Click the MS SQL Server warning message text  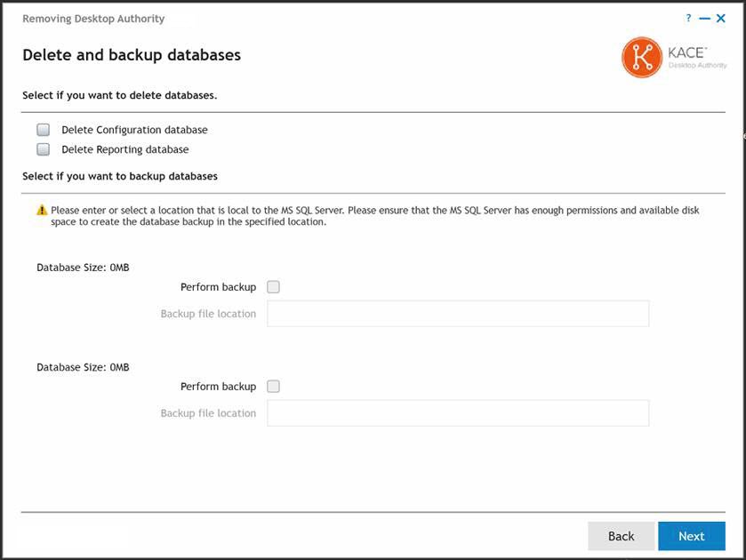[373, 216]
